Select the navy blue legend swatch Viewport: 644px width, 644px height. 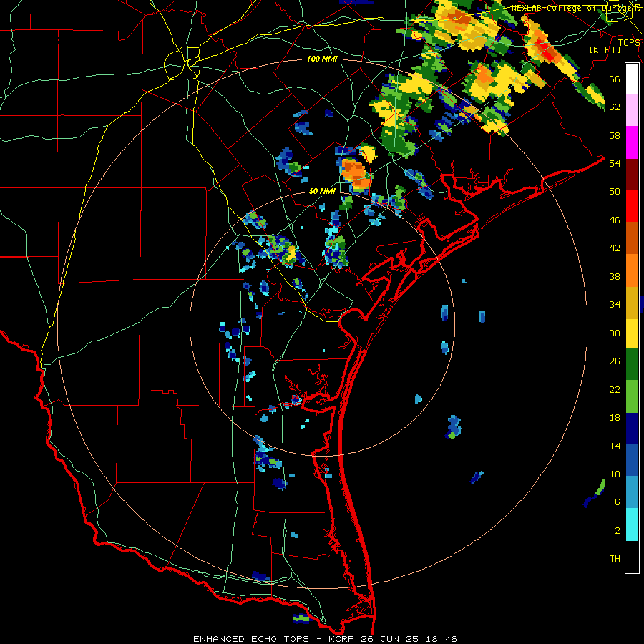tap(632, 429)
